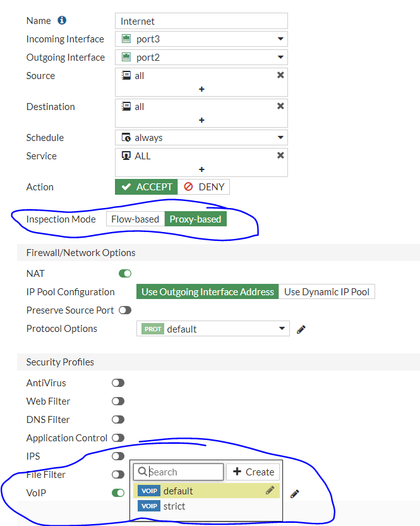The image size is (420, 526).
Task: Remove the 'all' Destination entry
Action: click(x=280, y=106)
